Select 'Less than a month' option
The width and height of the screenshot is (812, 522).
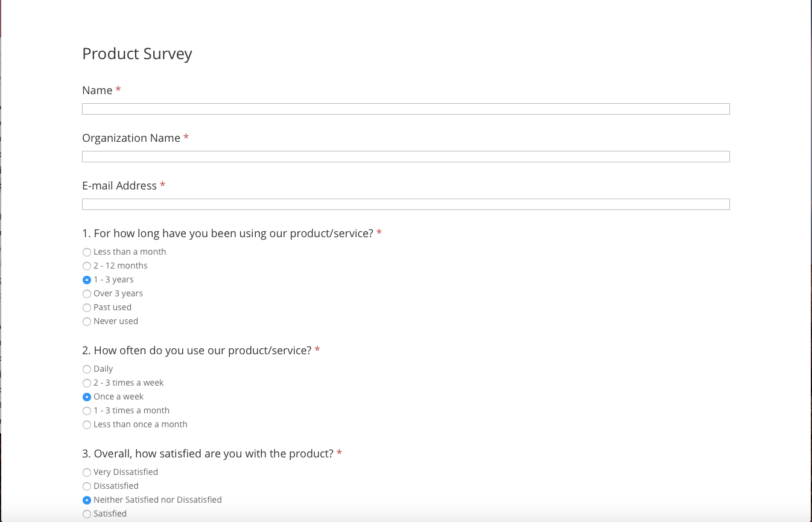[87, 252]
